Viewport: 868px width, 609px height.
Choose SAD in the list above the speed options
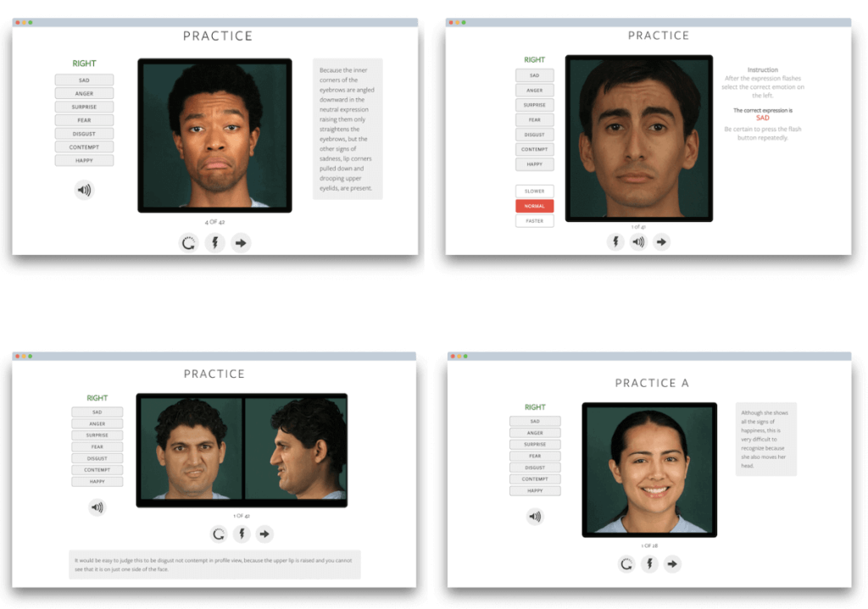tap(535, 75)
